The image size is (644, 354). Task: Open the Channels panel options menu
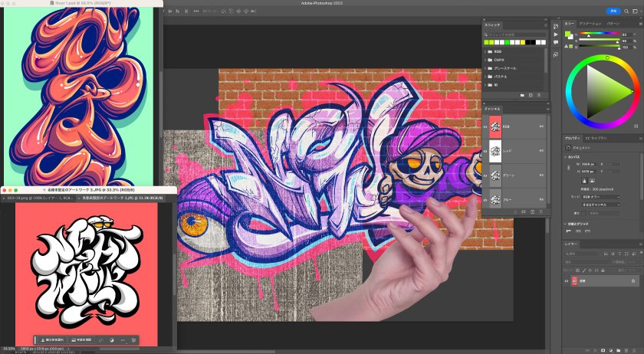[547, 110]
